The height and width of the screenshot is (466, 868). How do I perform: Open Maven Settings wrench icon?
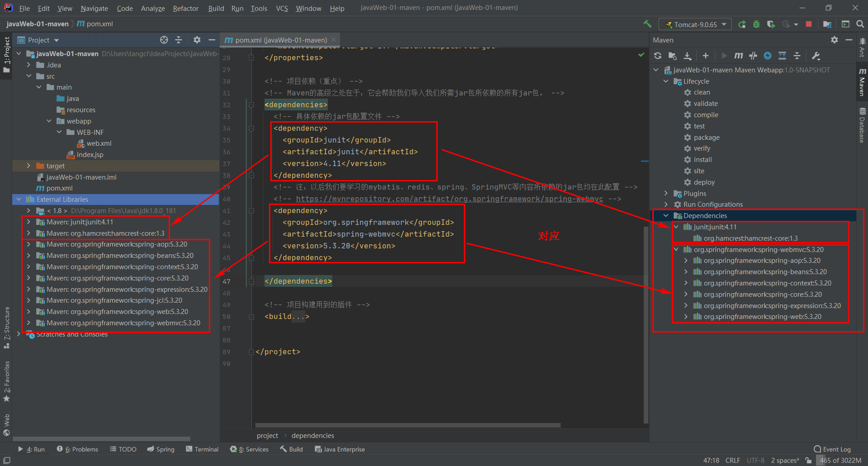(816, 56)
